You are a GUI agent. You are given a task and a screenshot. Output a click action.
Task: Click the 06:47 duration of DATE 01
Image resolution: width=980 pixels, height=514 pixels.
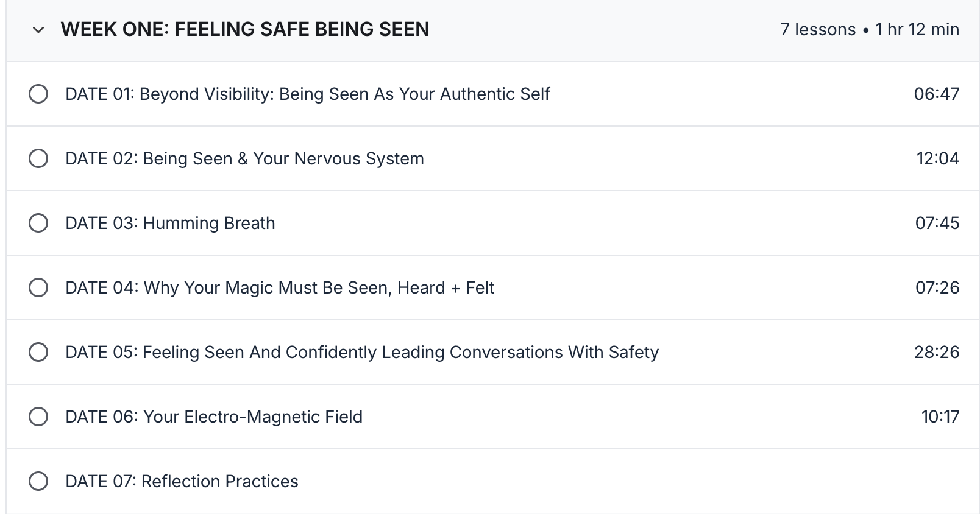point(937,94)
